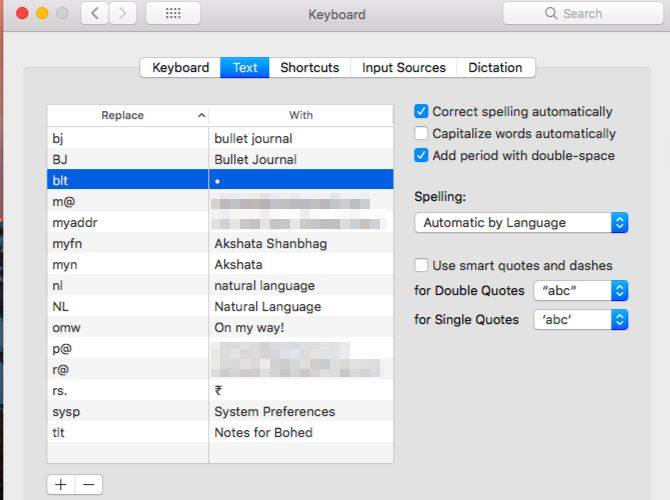
Task: Disable Correct spelling automatically
Action: tap(421, 112)
